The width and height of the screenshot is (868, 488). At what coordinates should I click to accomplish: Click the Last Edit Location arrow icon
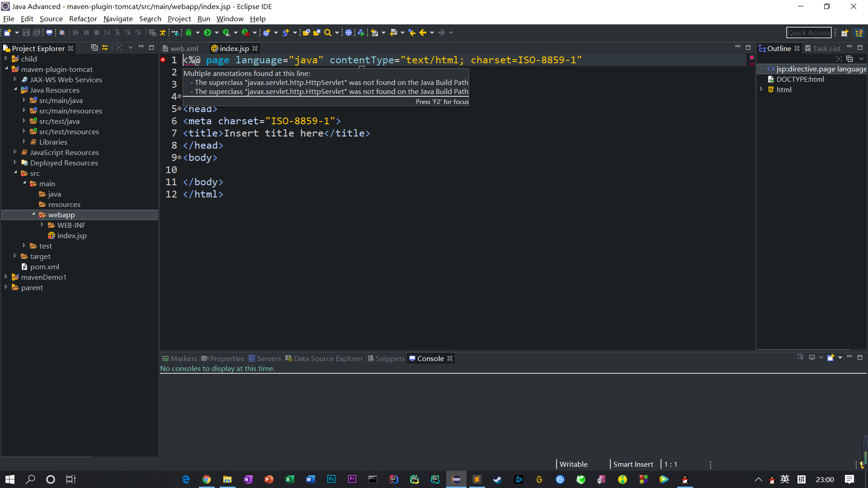click(412, 33)
